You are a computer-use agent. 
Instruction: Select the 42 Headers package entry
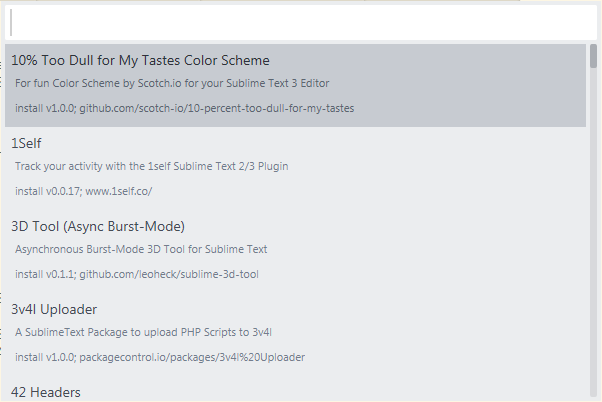[x=46, y=392]
